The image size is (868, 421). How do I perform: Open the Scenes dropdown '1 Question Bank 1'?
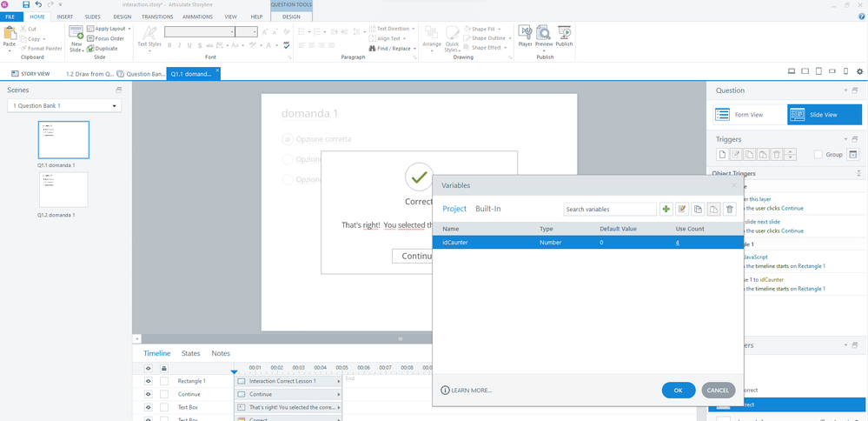[64, 106]
